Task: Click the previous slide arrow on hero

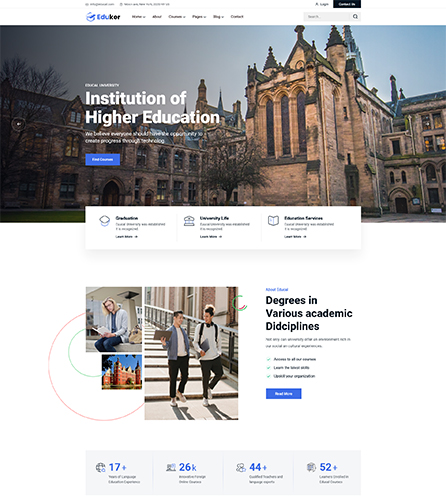Action: click(x=19, y=124)
